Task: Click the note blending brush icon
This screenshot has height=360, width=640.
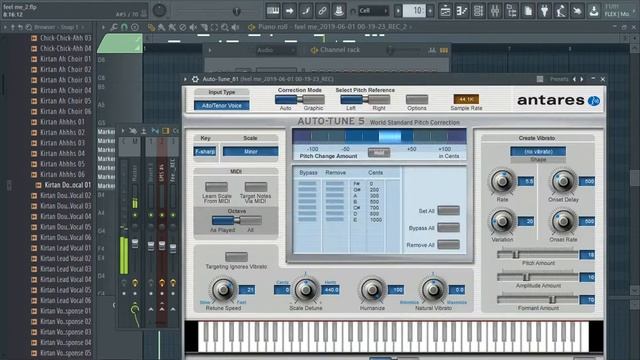Action: click(x=306, y=11)
